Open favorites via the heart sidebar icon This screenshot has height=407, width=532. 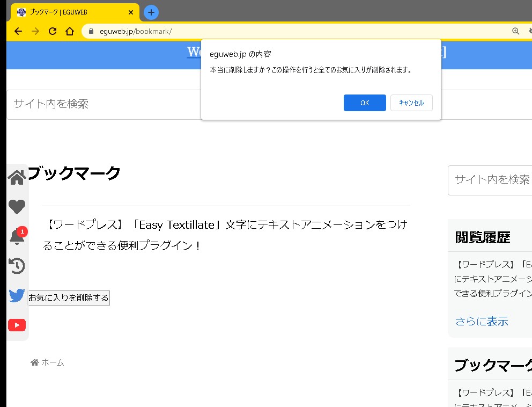click(x=17, y=207)
